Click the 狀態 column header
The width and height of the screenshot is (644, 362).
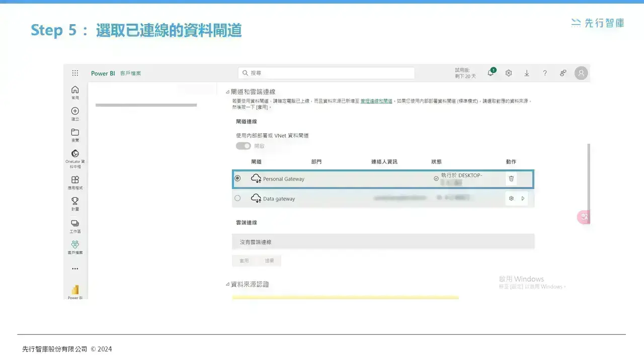click(437, 162)
